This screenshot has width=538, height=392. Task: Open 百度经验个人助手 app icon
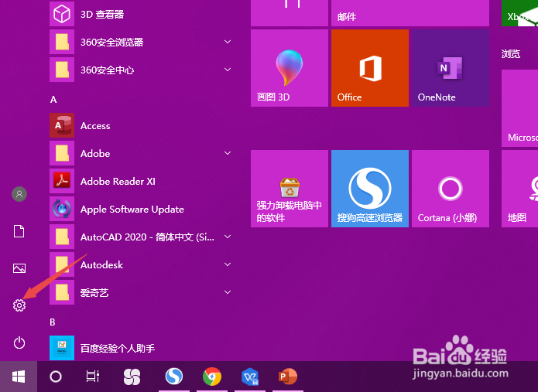click(x=62, y=348)
